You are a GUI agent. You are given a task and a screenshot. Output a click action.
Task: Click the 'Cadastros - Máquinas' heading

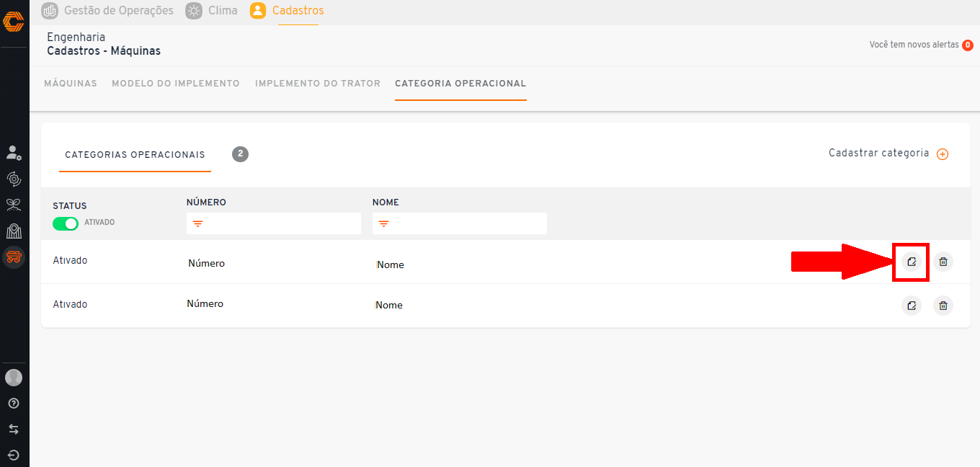click(104, 51)
